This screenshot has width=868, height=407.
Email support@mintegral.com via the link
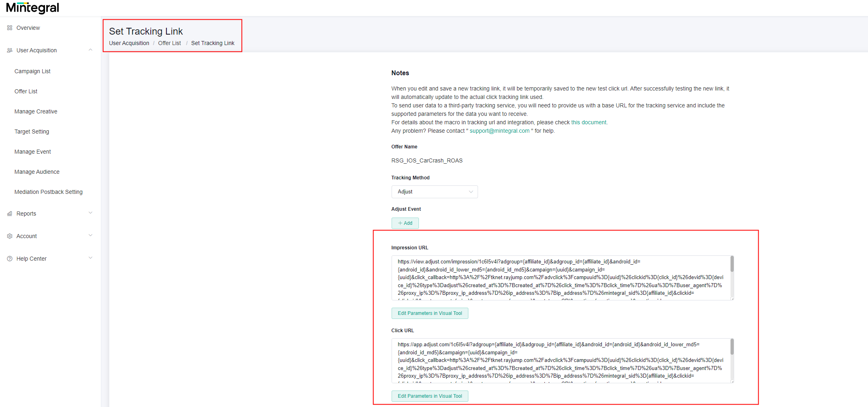click(x=499, y=131)
